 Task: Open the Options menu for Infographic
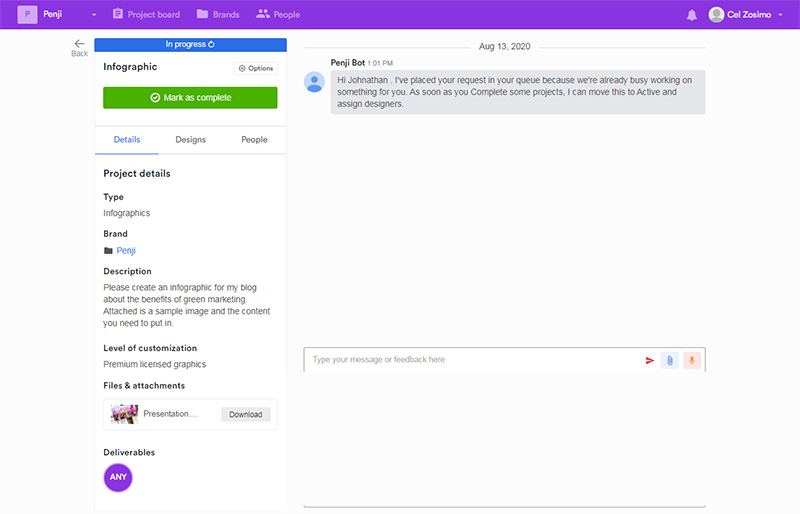[256, 68]
